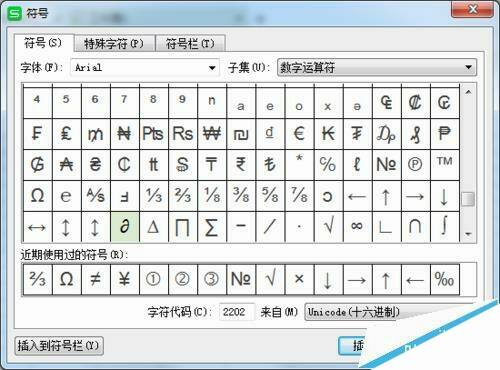Click the symbol grid scrollbar down arrow
This screenshot has height=370, width=500.
(468, 234)
